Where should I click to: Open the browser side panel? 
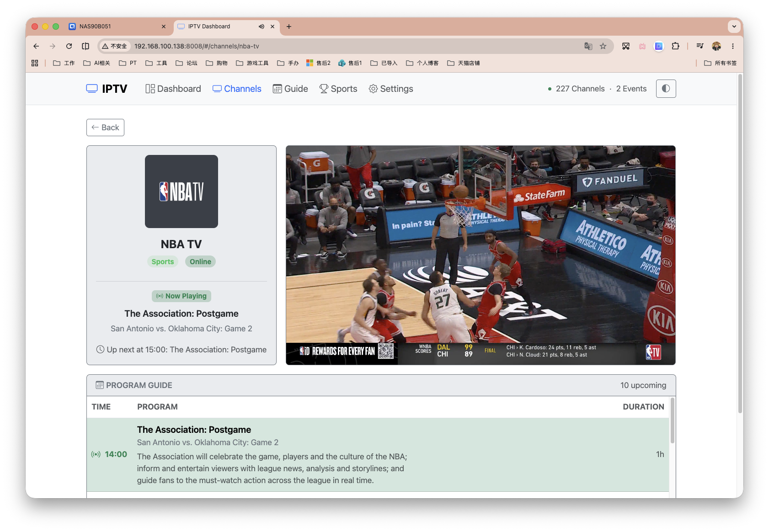85,46
